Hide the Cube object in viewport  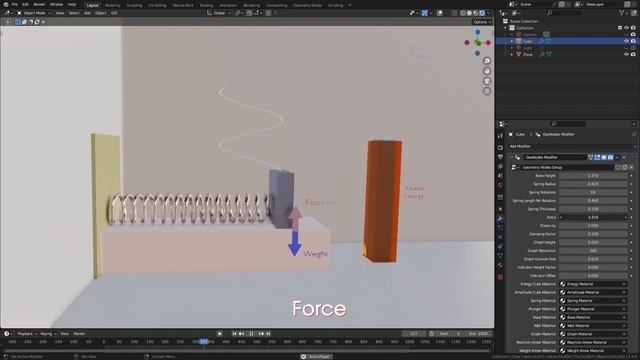point(626,41)
